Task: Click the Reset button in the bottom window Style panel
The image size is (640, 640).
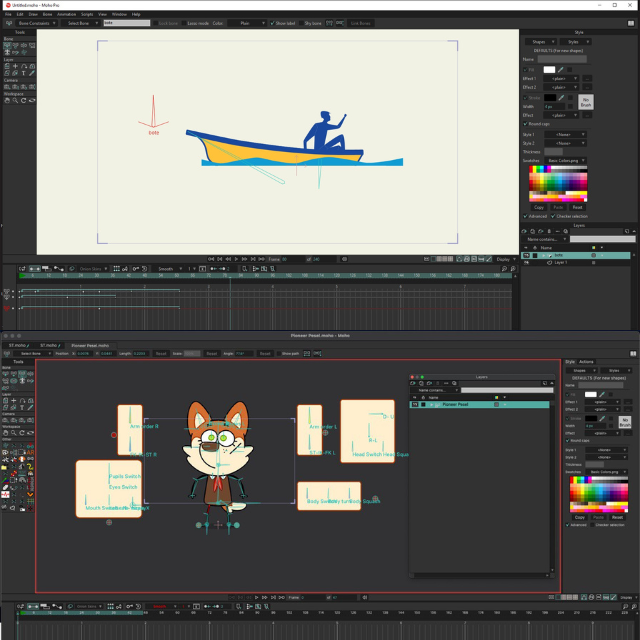Action: point(617,517)
